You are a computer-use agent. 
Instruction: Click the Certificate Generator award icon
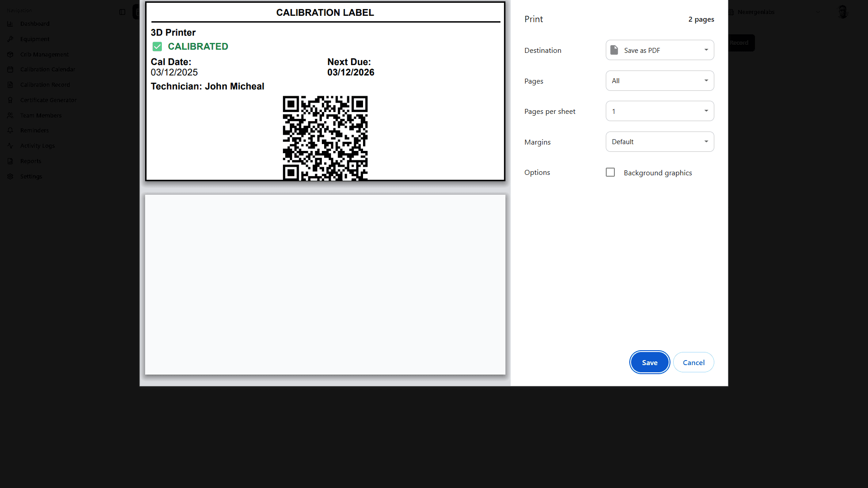point(10,100)
